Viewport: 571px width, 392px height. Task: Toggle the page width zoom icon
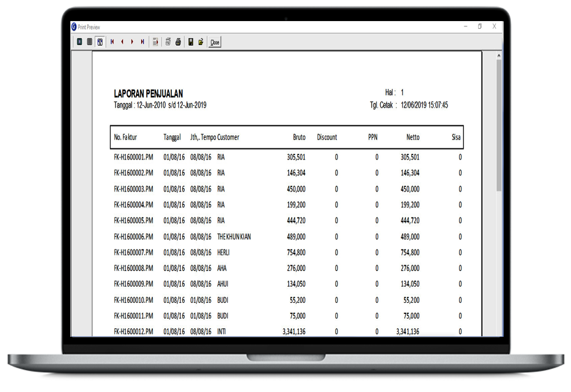pos(100,42)
